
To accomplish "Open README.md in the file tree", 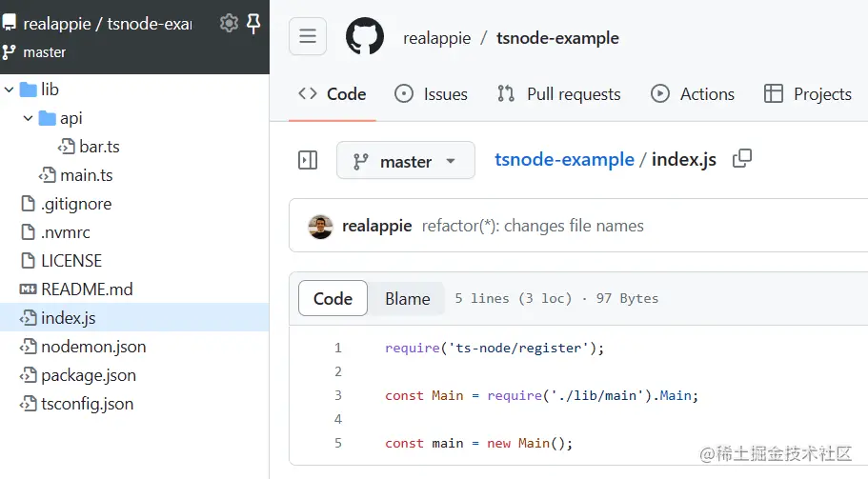I will click(x=76, y=289).
